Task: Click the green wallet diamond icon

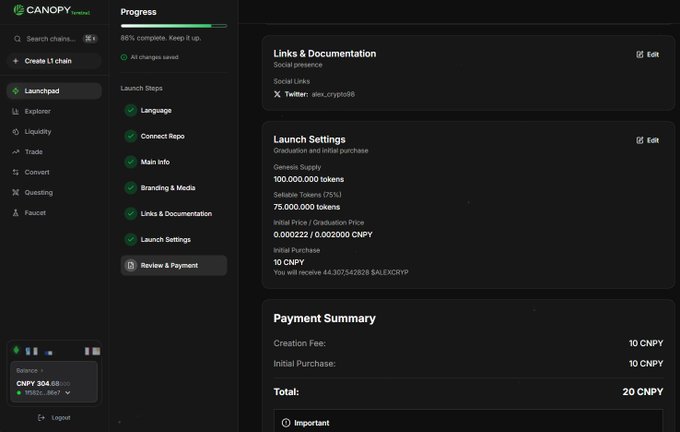Action: [16, 350]
